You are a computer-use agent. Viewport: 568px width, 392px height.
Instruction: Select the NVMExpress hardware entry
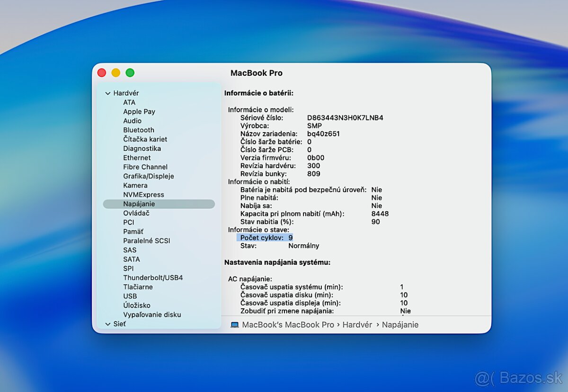tap(144, 195)
